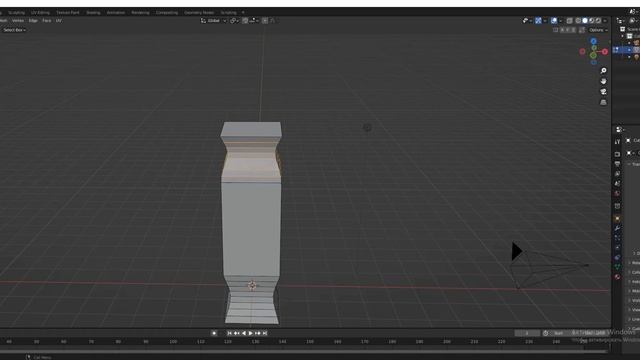The height and width of the screenshot is (360, 640).
Task: Jump to the first frame
Action: (x=229, y=333)
